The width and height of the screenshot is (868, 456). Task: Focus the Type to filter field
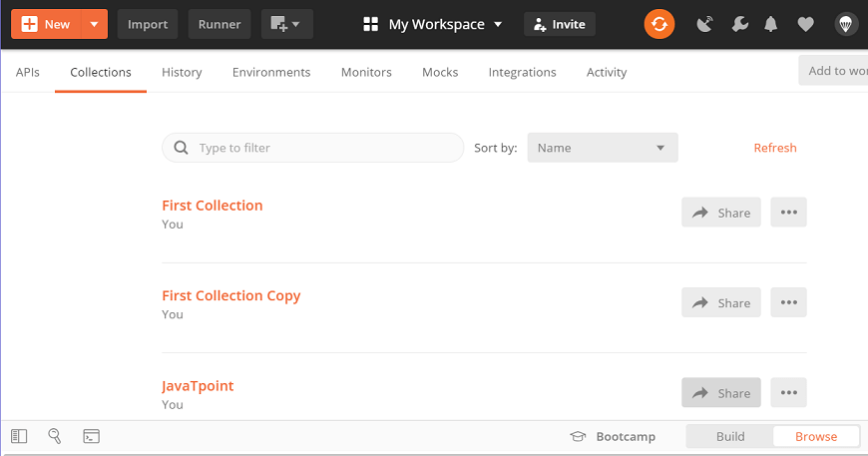(312, 148)
